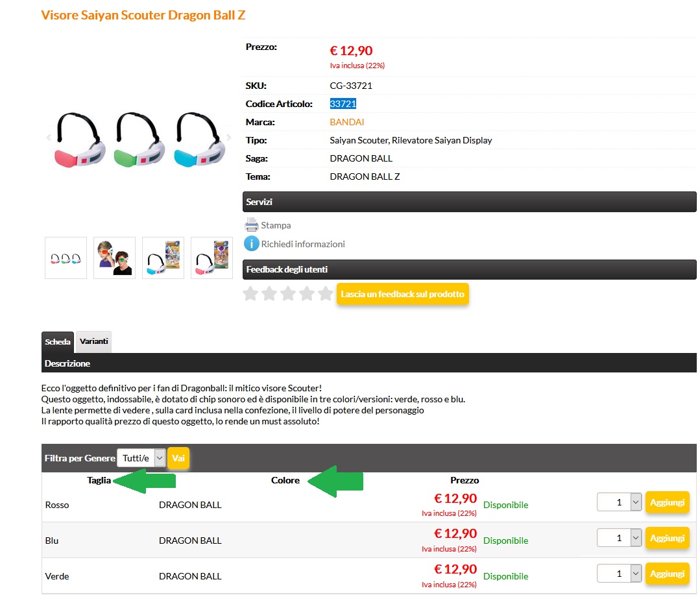Add the Rosso variant with Aggiungi
Screen dimensions: 700x595
pyautogui.click(x=667, y=503)
